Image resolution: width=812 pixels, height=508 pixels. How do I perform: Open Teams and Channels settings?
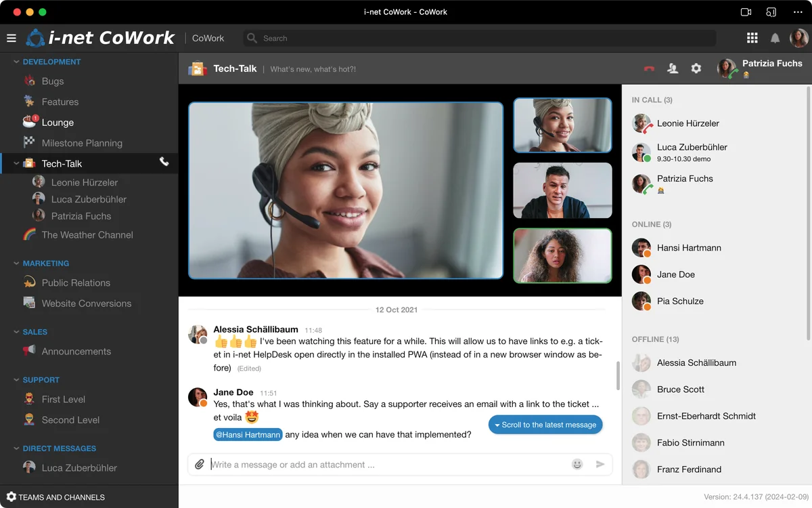pos(55,497)
